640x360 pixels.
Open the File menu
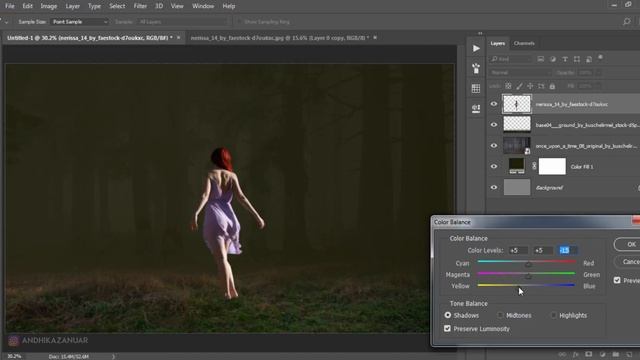click(10, 6)
